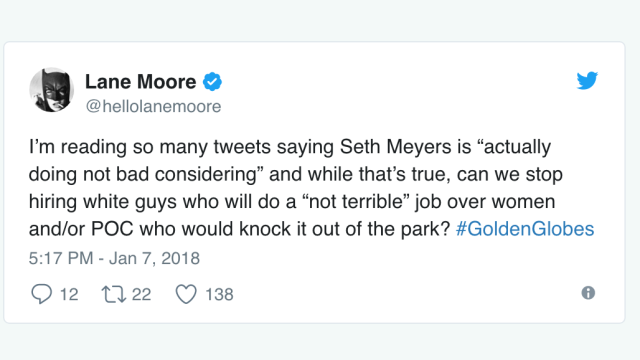640x360 pixels.
Task: Click the 5:17 PM timestamp
Action: [x=61, y=258]
